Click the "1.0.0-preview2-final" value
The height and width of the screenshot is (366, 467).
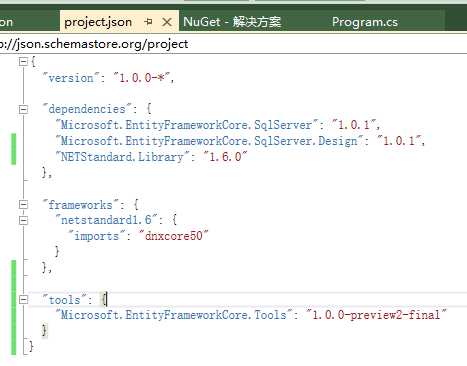pyautogui.click(x=376, y=315)
